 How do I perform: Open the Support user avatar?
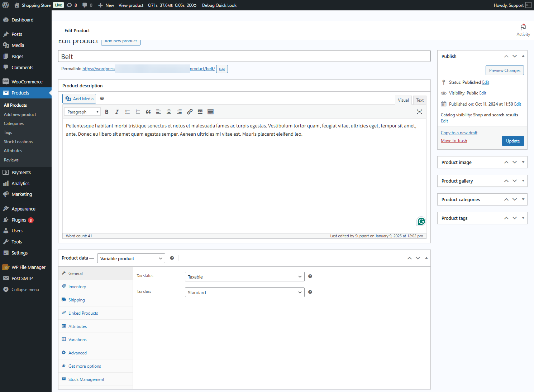coord(528,5)
